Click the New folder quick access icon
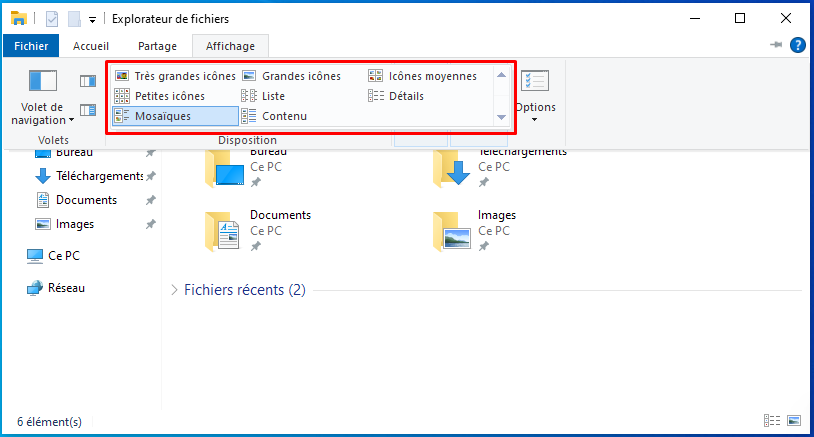Viewport: 814px width, 437px height. [x=74, y=19]
